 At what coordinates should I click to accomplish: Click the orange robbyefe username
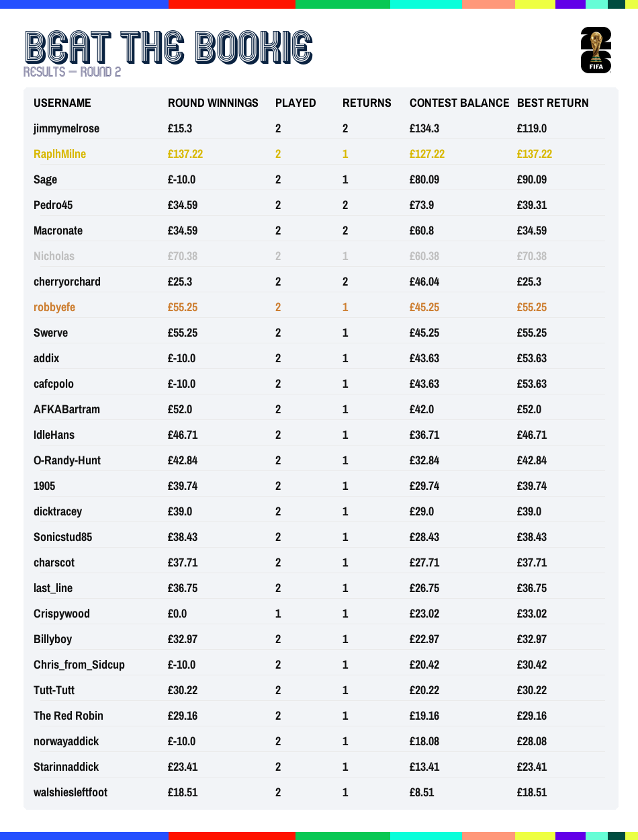tap(54, 307)
